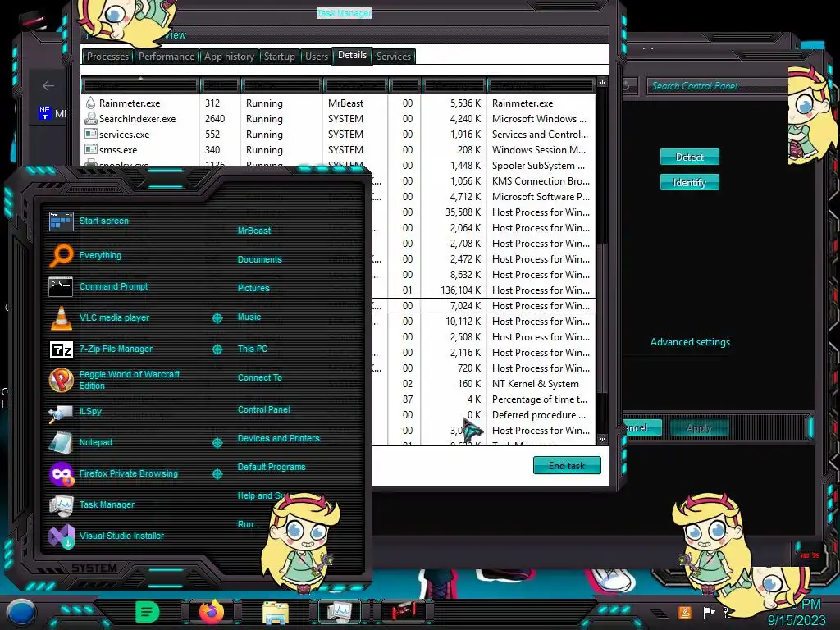Launch VLC media player cone icon
Image resolution: width=840 pixels, height=630 pixels.
(61, 317)
